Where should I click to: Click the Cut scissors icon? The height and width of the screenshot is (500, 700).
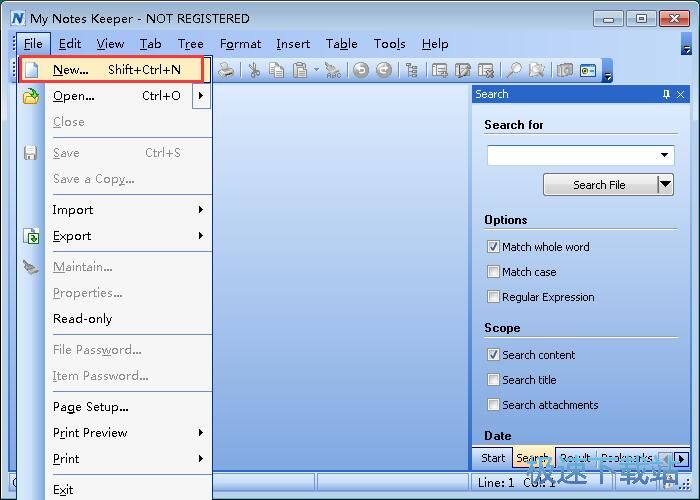coord(254,70)
